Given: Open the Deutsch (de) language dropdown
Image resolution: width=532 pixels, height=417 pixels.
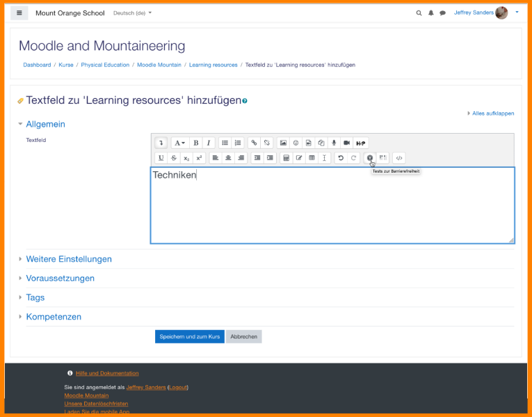Looking at the screenshot, I should [x=132, y=13].
